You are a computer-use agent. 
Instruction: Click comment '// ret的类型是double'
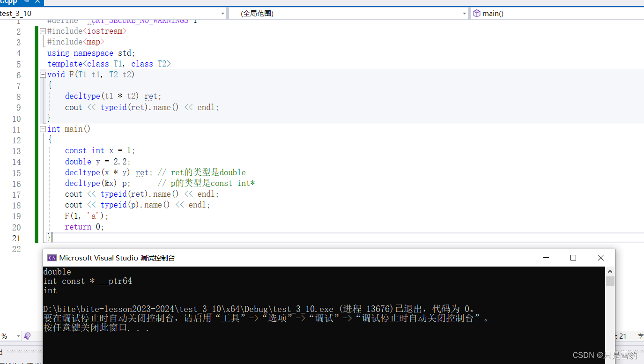click(201, 172)
